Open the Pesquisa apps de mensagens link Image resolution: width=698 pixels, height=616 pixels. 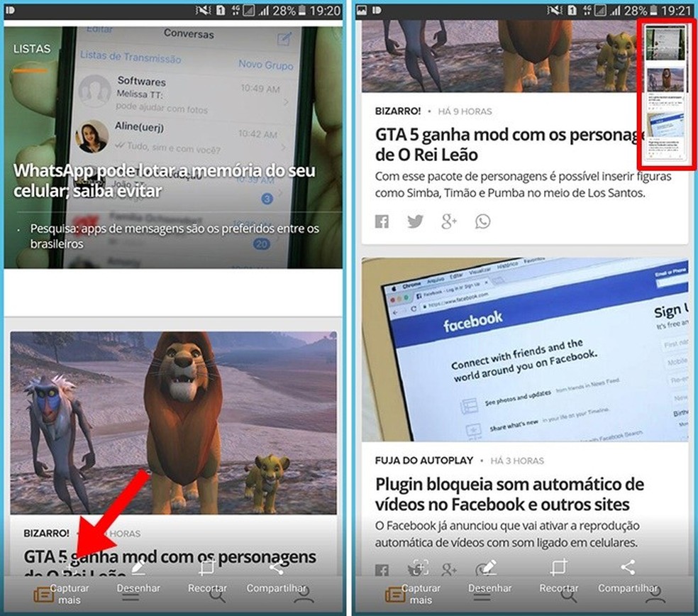(174, 236)
